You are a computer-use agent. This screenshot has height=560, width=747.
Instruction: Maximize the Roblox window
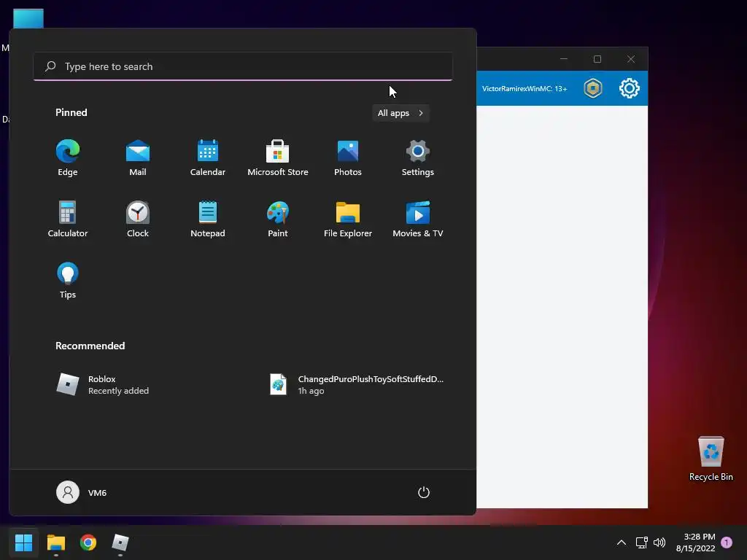(597, 59)
